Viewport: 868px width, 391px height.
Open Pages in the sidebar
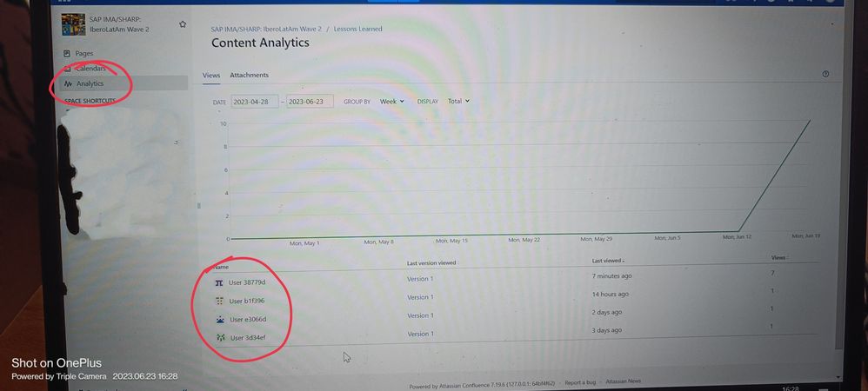tap(84, 54)
